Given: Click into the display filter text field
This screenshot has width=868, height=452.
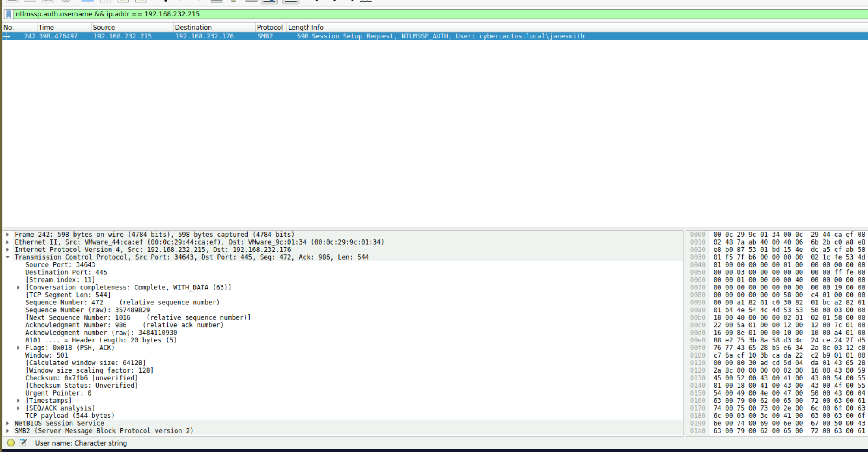Looking at the screenshot, I should [x=431, y=14].
